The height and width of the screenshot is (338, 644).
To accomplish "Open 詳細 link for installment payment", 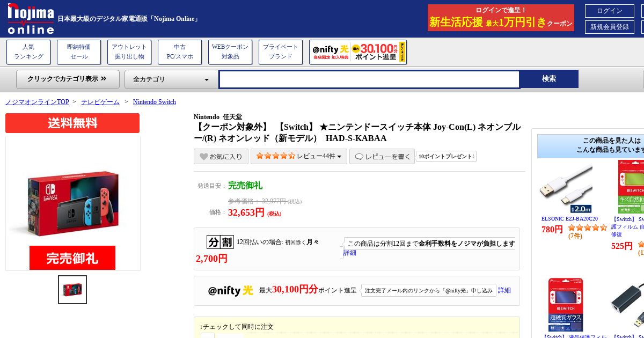I will (350, 253).
